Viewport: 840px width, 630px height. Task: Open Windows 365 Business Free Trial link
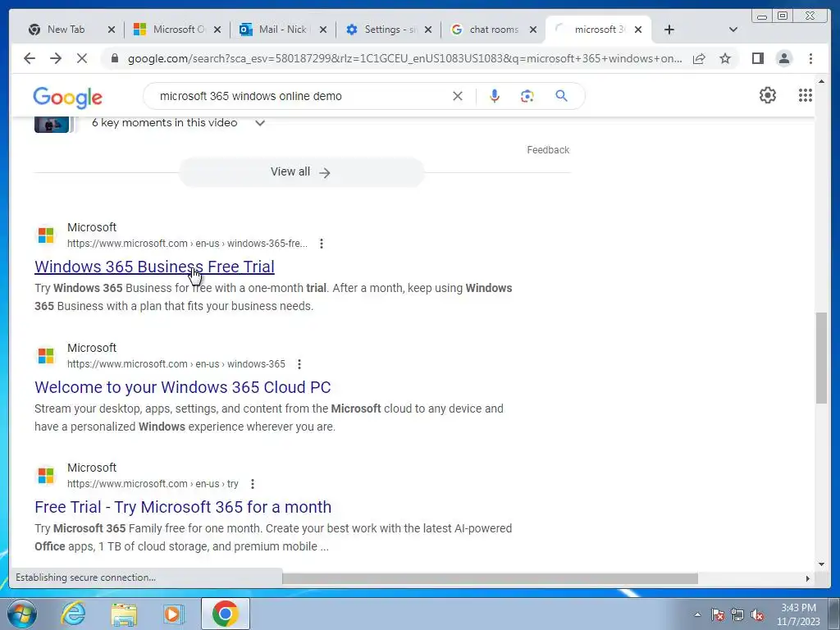[x=154, y=267]
